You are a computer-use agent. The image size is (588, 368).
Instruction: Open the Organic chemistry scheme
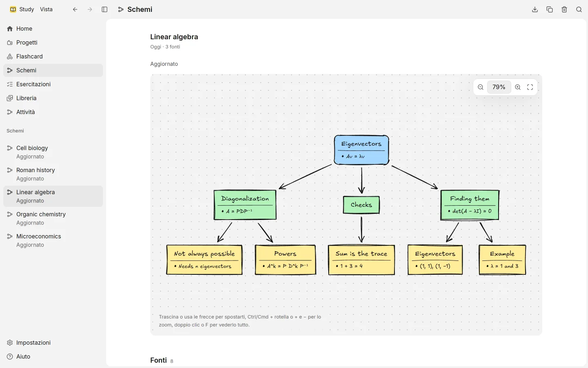(x=53, y=218)
